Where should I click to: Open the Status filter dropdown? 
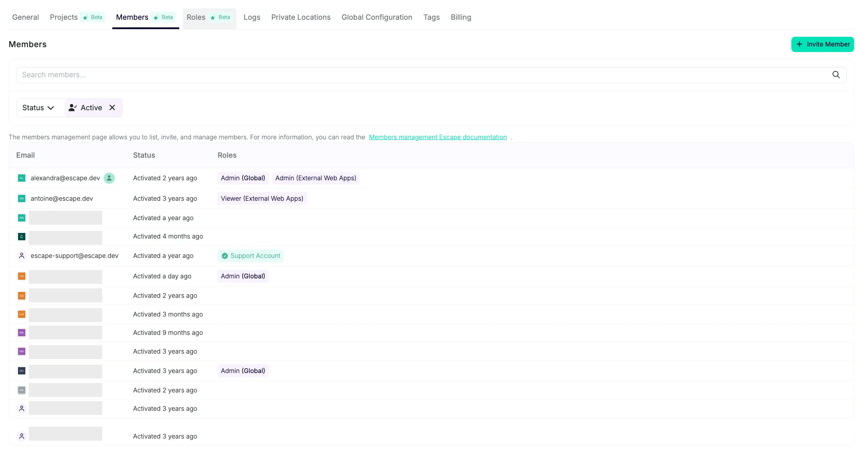click(38, 108)
